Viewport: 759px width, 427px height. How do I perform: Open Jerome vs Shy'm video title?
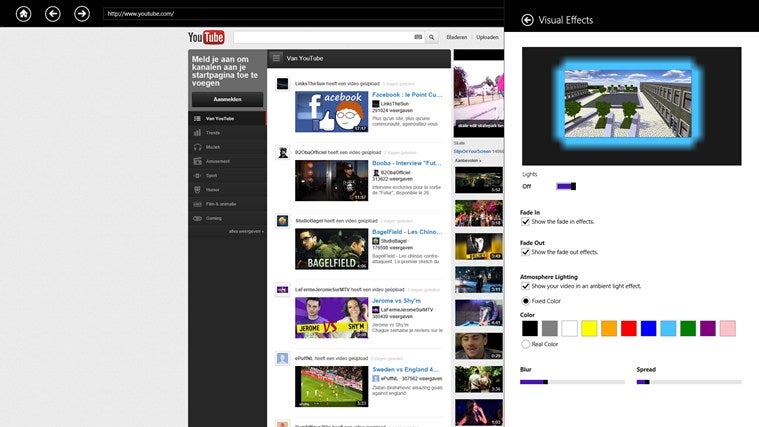[396, 301]
